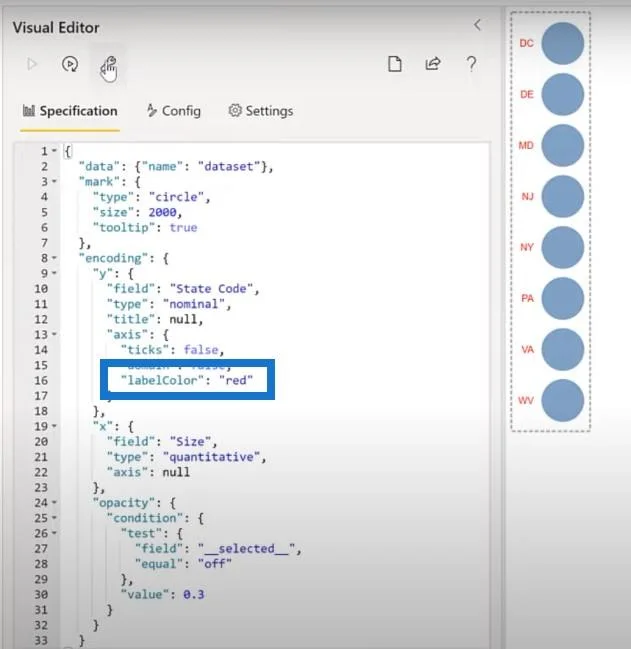This screenshot has height=649, width=631.
Task: Click line number 33 in the gutter
Action: pyautogui.click(x=41, y=641)
